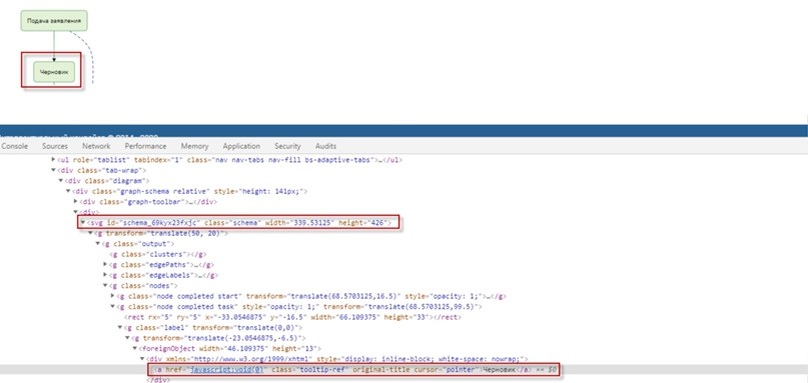The image size is (808, 383).
Task: Collapse the svg schema element
Action: [83, 223]
